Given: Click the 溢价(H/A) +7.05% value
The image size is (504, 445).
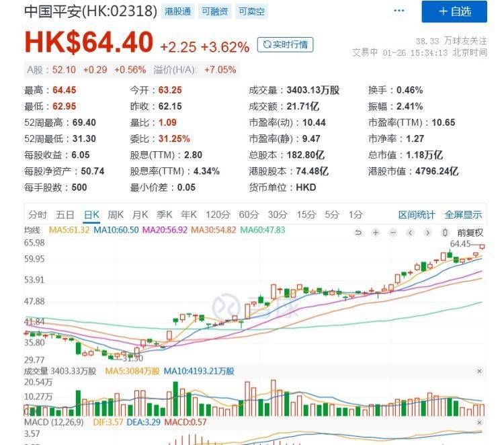Looking at the screenshot, I should (220, 70).
